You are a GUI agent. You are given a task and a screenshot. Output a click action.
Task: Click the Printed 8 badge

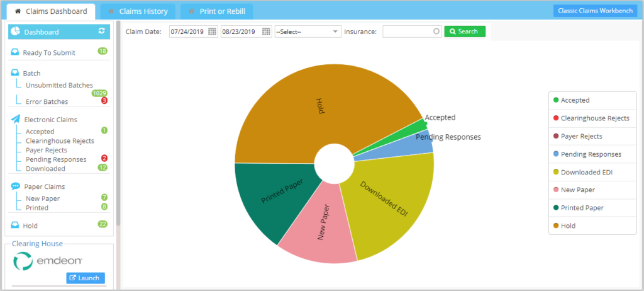[104, 206]
